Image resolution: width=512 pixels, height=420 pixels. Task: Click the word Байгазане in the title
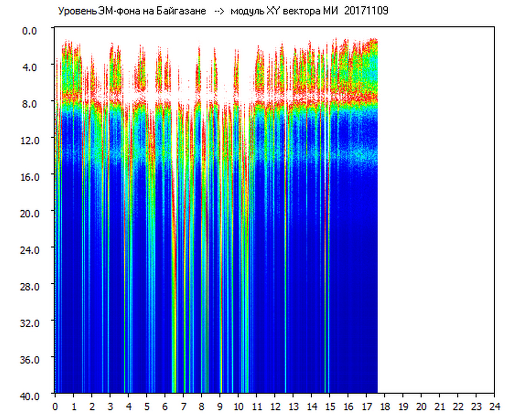point(185,11)
